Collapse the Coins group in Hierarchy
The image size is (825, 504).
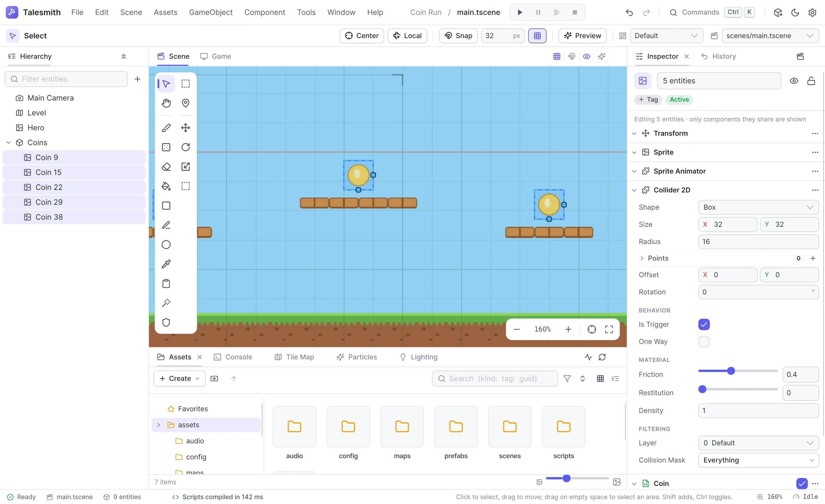coord(9,142)
